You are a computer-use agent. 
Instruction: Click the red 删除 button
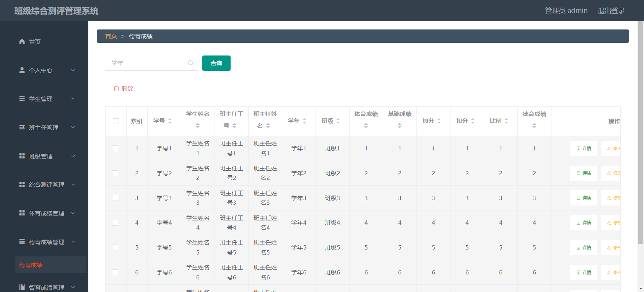click(124, 88)
